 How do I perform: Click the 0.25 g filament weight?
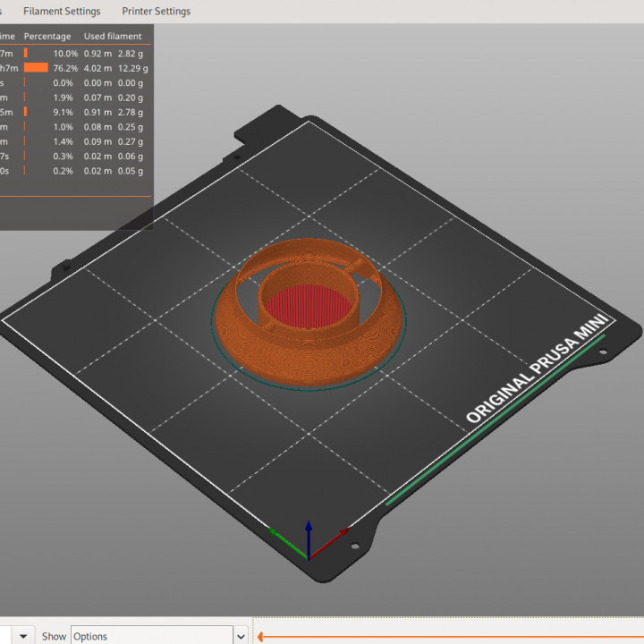coord(131,127)
